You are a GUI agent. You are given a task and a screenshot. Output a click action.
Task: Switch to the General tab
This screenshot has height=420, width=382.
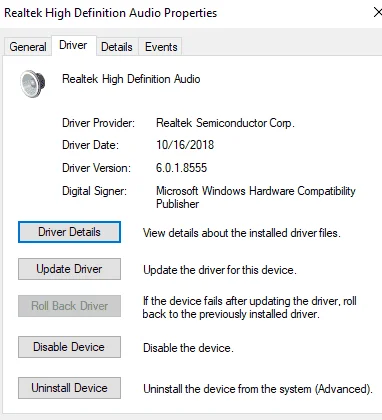[28, 47]
